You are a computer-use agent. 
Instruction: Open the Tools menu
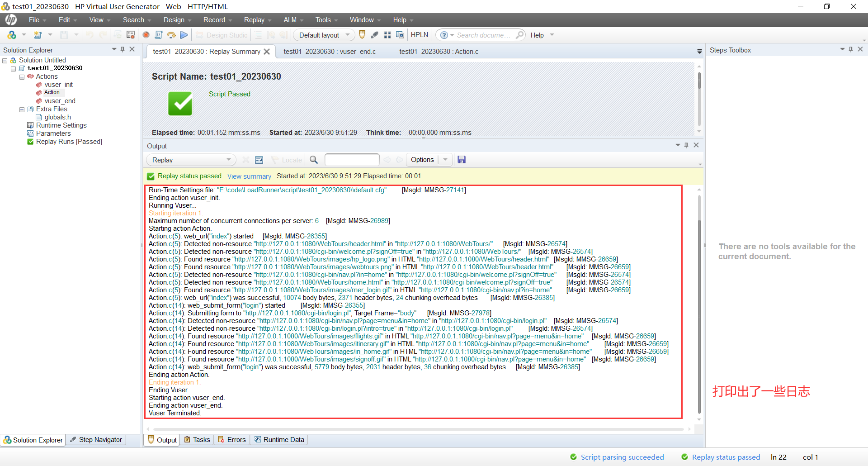pos(326,20)
